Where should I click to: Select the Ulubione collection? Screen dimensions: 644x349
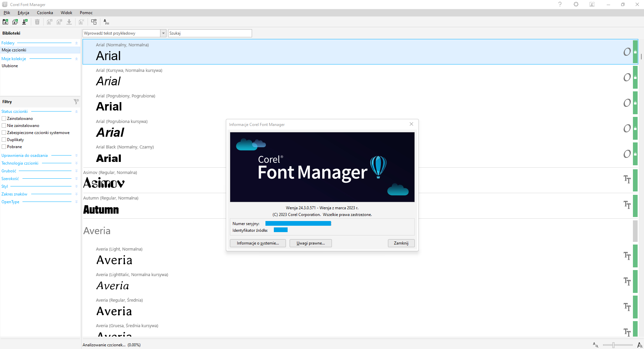(40, 66)
